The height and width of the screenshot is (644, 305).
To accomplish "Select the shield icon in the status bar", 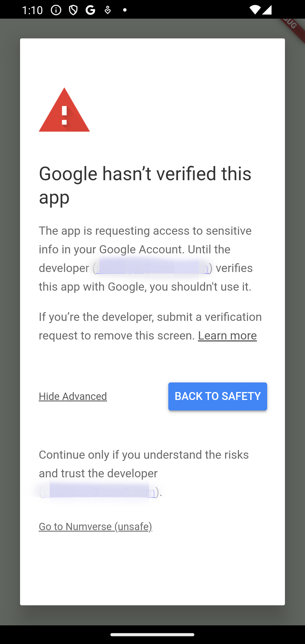I will point(73,10).
